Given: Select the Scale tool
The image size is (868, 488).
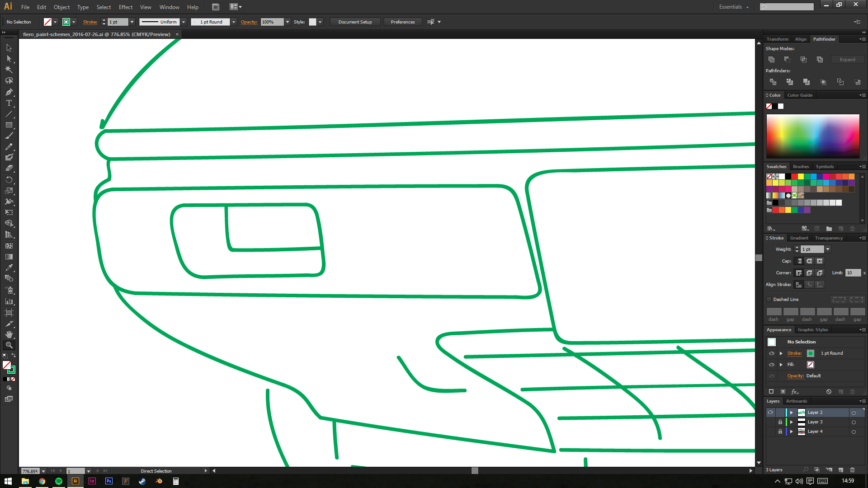Looking at the screenshot, I should pos(9,191).
